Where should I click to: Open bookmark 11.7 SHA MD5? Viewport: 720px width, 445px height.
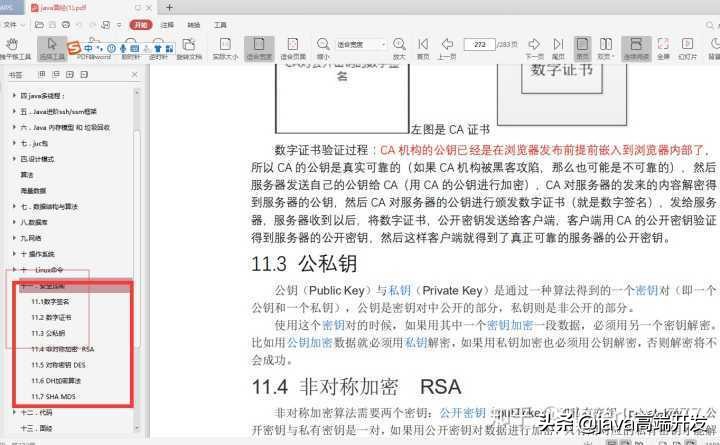pyautogui.click(x=53, y=396)
